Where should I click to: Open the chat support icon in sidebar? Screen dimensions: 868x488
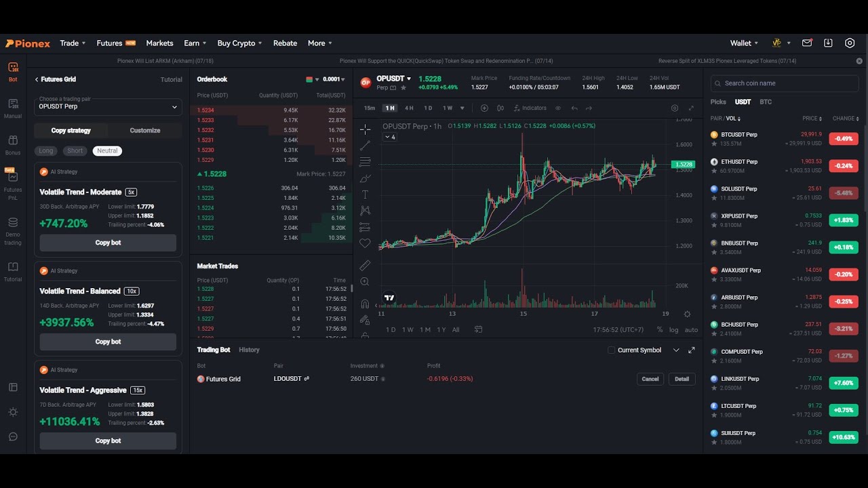pyautogui.click(x=13, y=436)
